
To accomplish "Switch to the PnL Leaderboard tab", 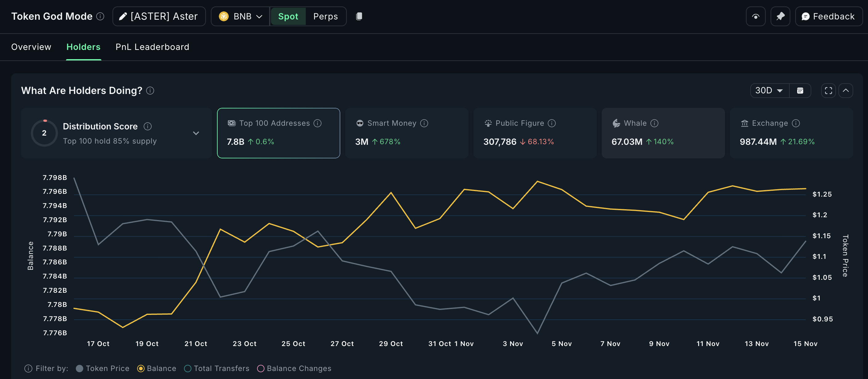I will pyautogui.click(x=152, y=47).
